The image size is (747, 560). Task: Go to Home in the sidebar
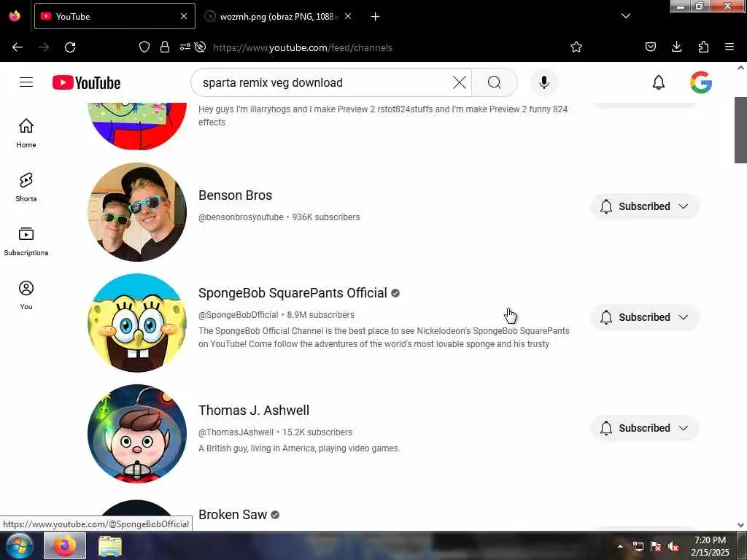[x=26, y=133]
